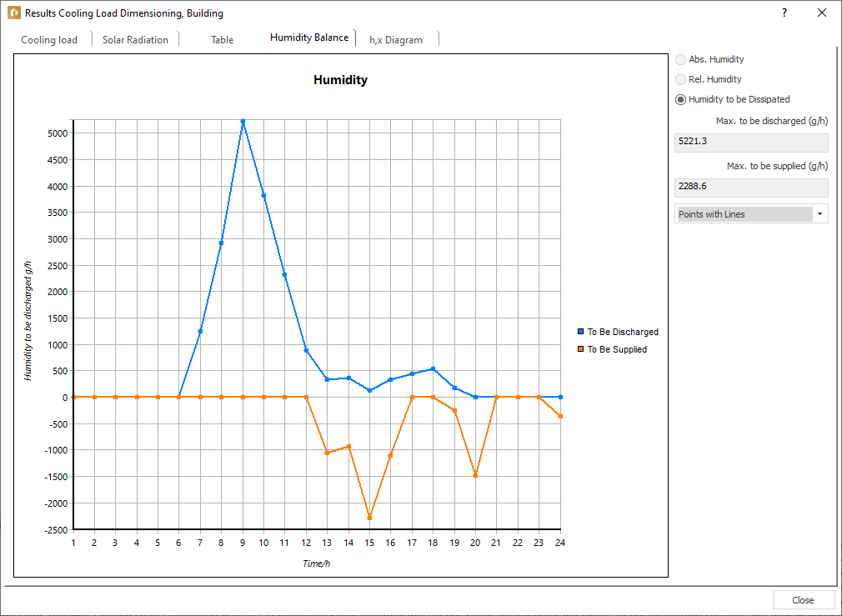
Task: Click the Max. to be discharged value field
Action: tap(751, 142)
